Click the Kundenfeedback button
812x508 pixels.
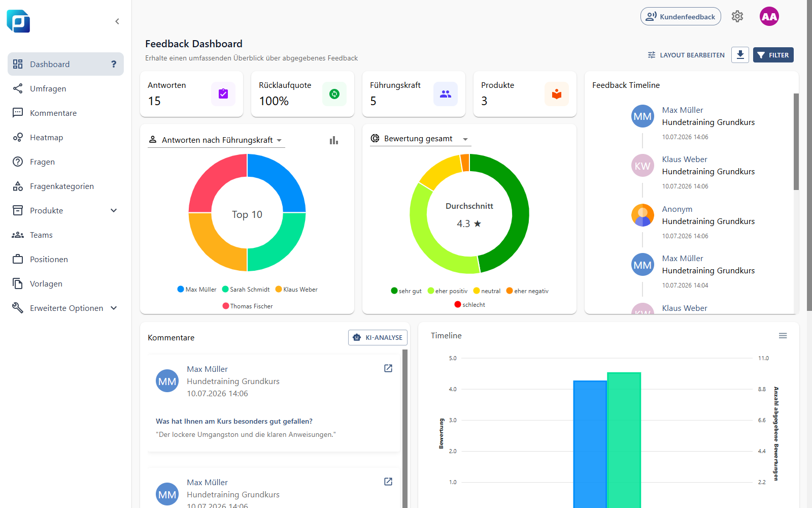coord(681,16)
